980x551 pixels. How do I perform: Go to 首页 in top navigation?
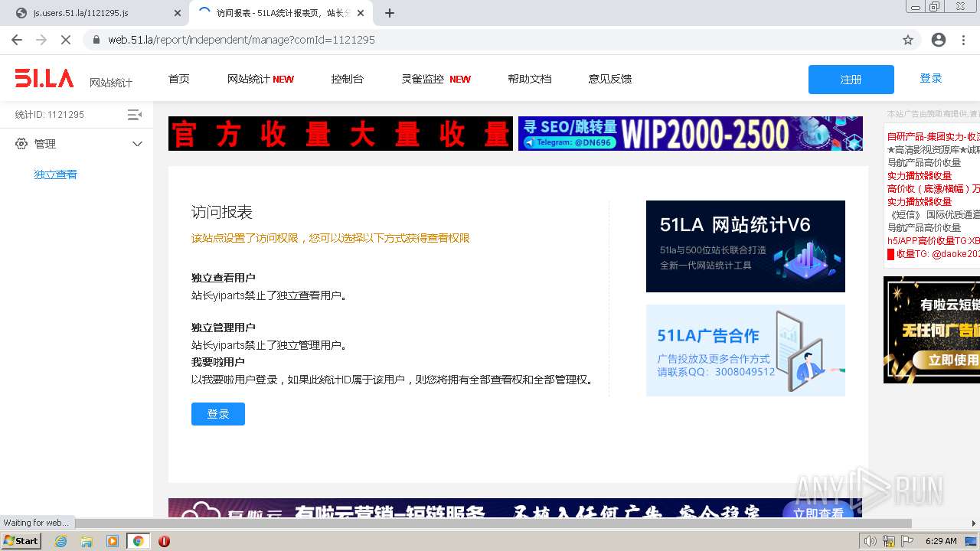point(179,79)
